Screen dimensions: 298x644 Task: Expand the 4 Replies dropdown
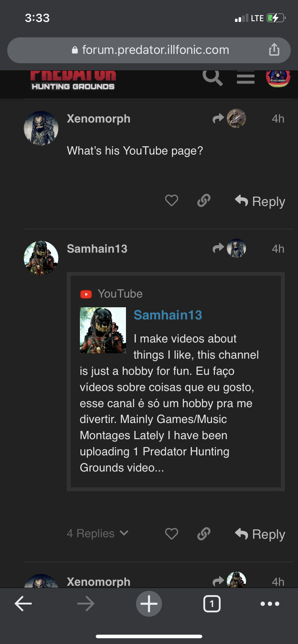click(98, 533)
